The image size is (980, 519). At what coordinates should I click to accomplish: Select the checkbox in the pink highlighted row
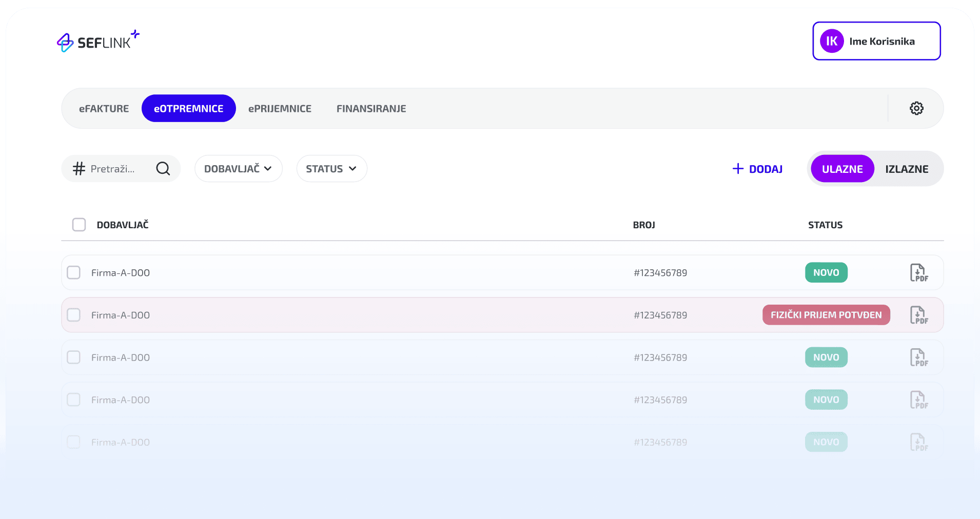74,315
